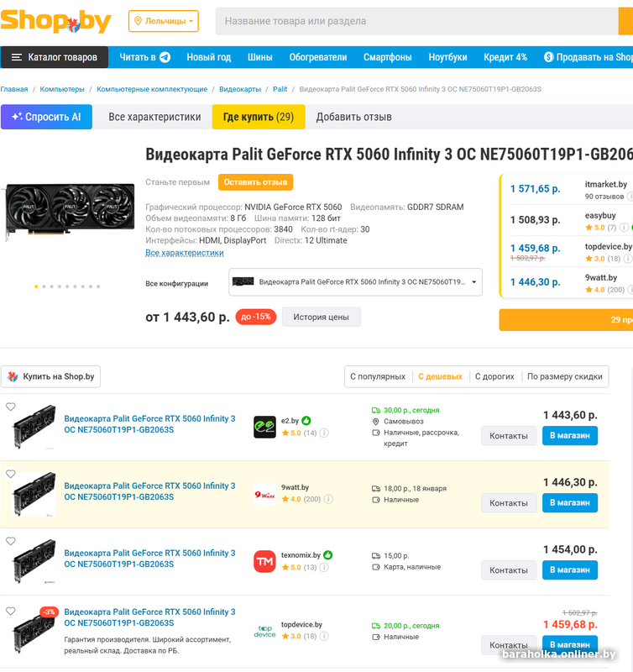Click the Shop.by logo
633x672 pixels.
pos(55,21)
